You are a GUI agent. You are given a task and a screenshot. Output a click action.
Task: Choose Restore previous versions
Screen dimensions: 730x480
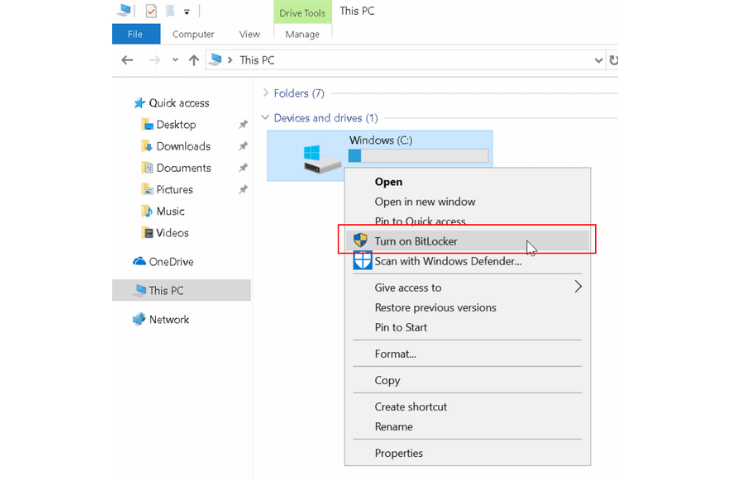[x=467, y=308]
